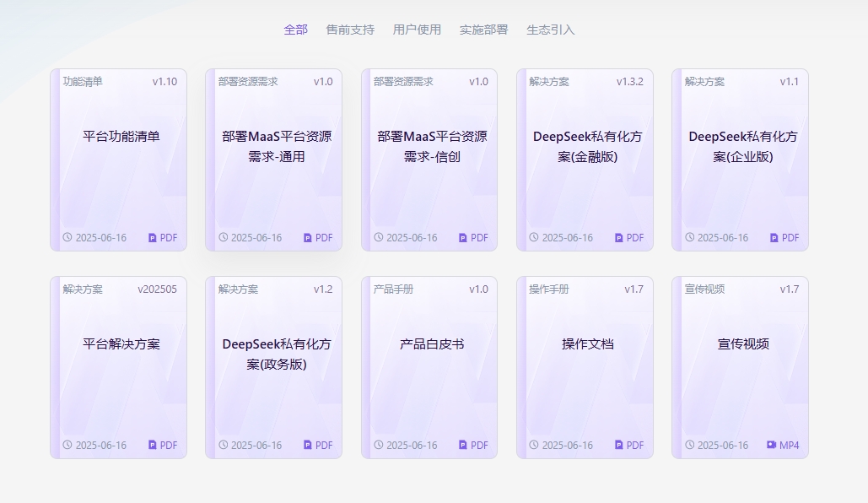The width and height of the screenshot is (868, 503).
Task: Open the 产品白皮书 document title
Action: (433, 344)
